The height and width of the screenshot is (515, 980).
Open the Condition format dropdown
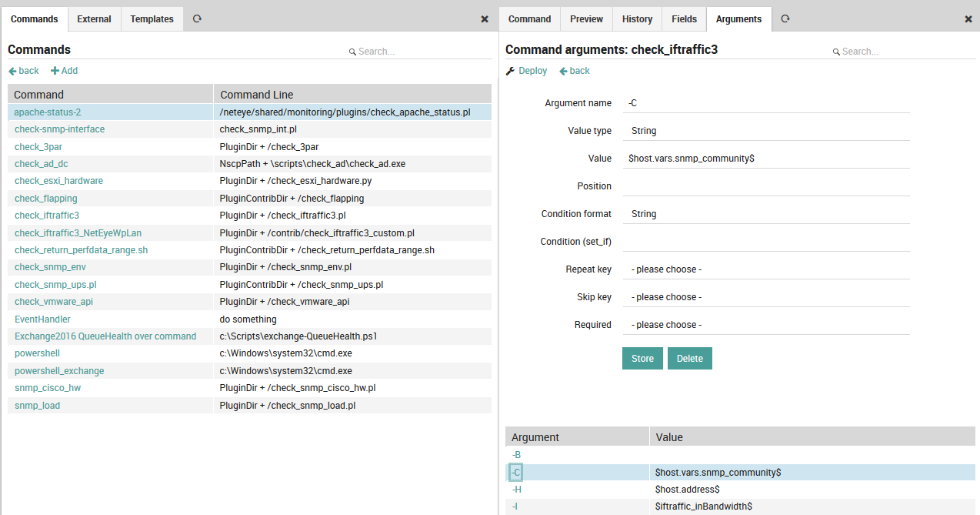point(765,213)
